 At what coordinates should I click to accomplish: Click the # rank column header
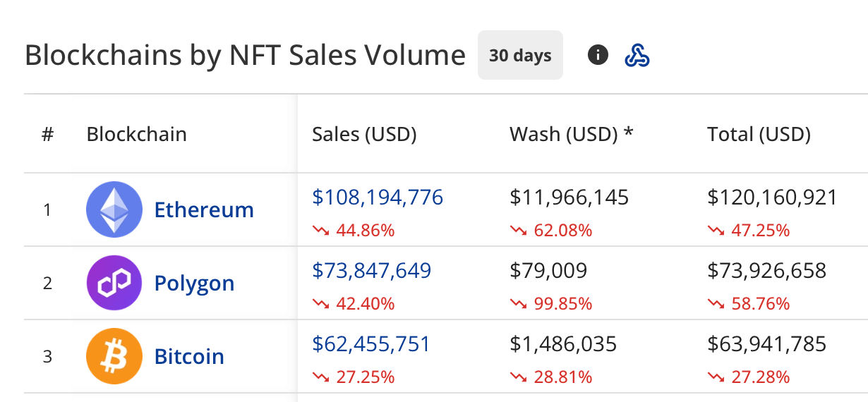pyautogui.click(x=47, y=134)
